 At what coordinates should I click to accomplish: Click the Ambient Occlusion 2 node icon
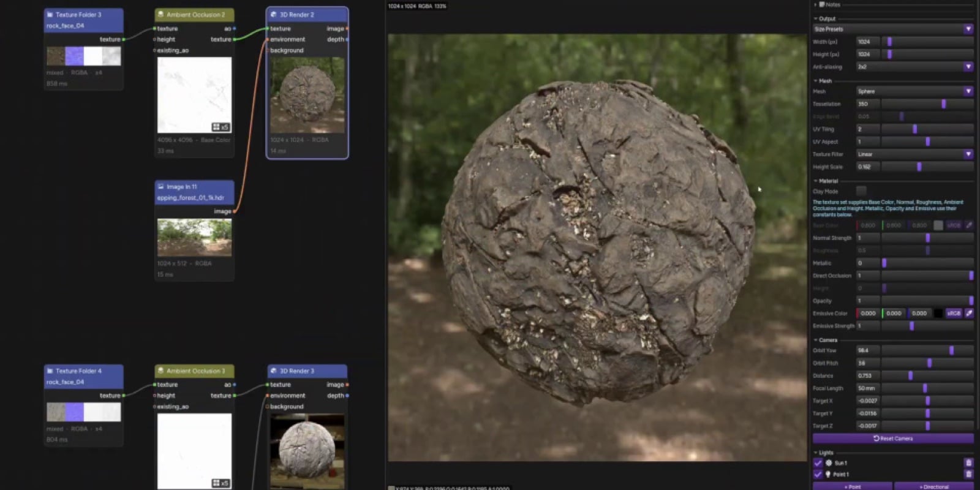click(161, 14)
